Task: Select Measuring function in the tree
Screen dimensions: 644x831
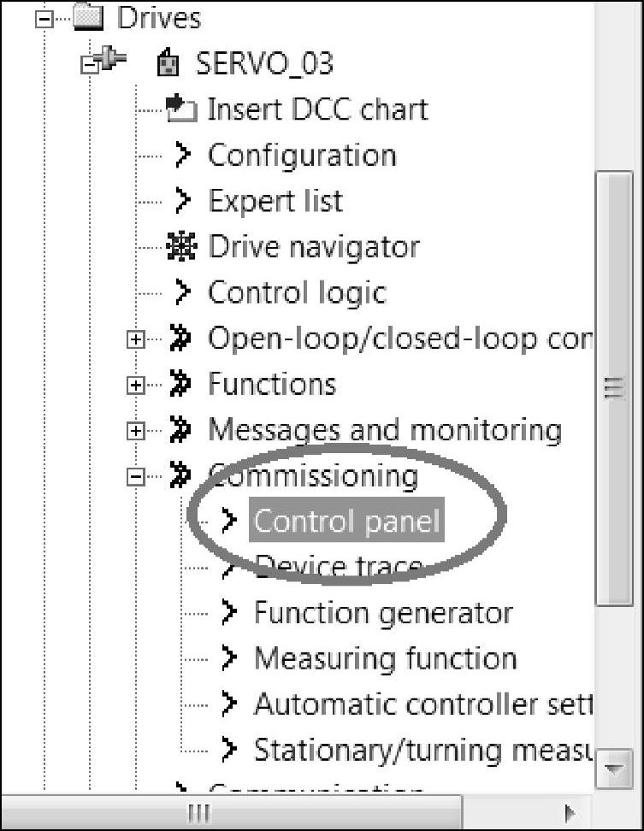Action: click(x=385, y=658)
